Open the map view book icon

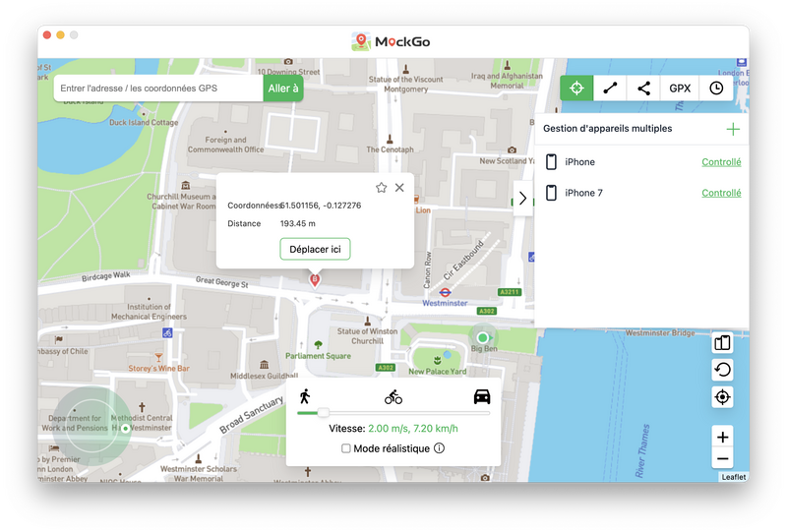(x=722, y=343)
